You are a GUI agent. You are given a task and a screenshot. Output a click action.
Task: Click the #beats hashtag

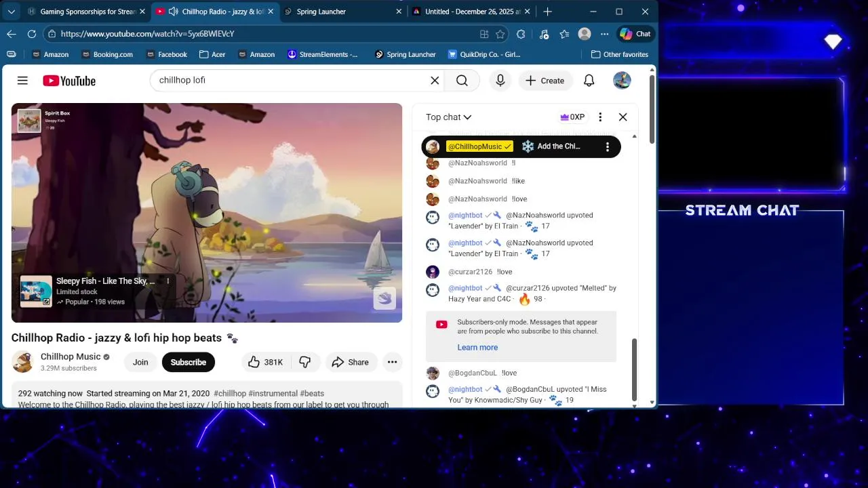[312, 394]
